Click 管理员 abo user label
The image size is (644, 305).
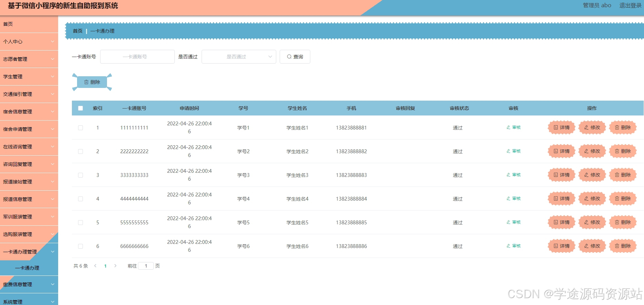(597, 5)
